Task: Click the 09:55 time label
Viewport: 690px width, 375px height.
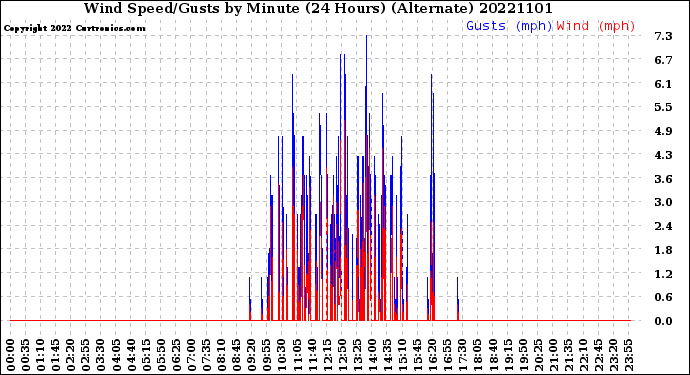Action: point(267,355)
